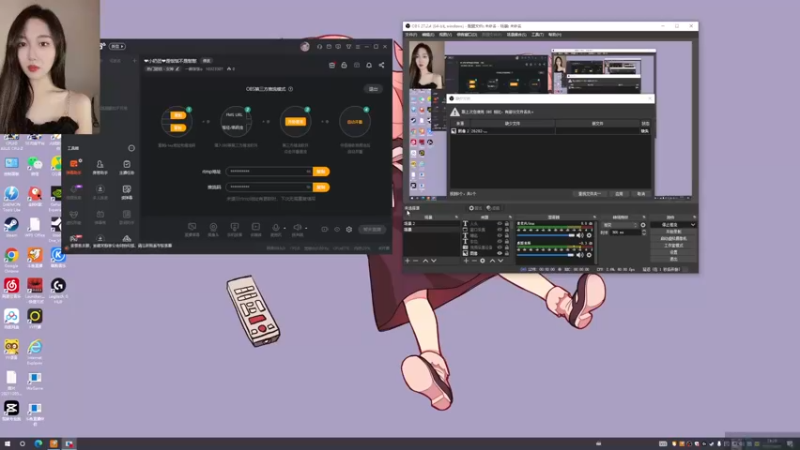Toggle visibility of the image source
The width and height of the screenshot is (800, 450).
(499, 254)
